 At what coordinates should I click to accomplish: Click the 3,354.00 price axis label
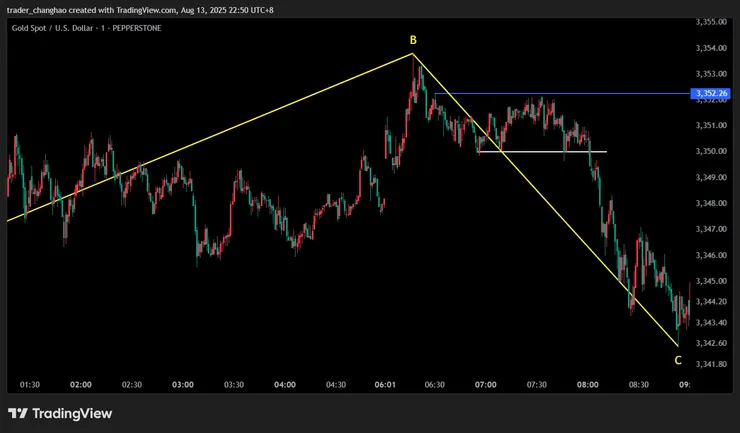click(x=711, y=48)
